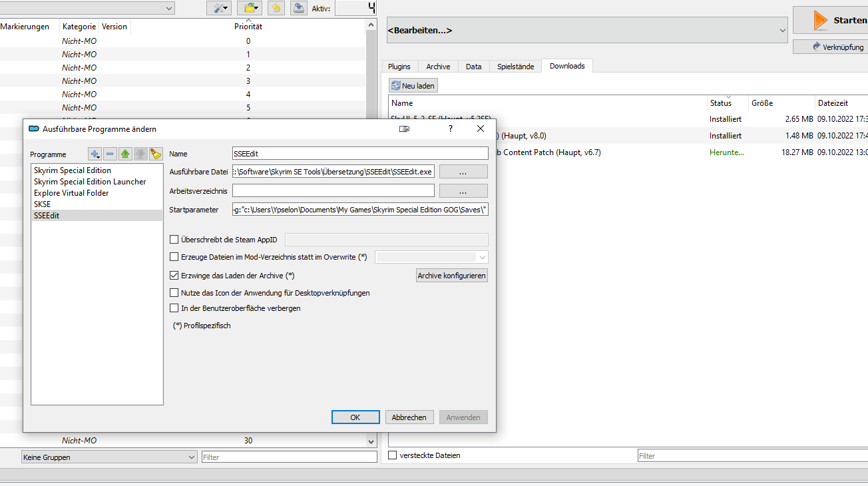Click into the Arbeitsverzeichnis text field
The height and width of the screenshot is (486, 868).
(x=333, y=191)
